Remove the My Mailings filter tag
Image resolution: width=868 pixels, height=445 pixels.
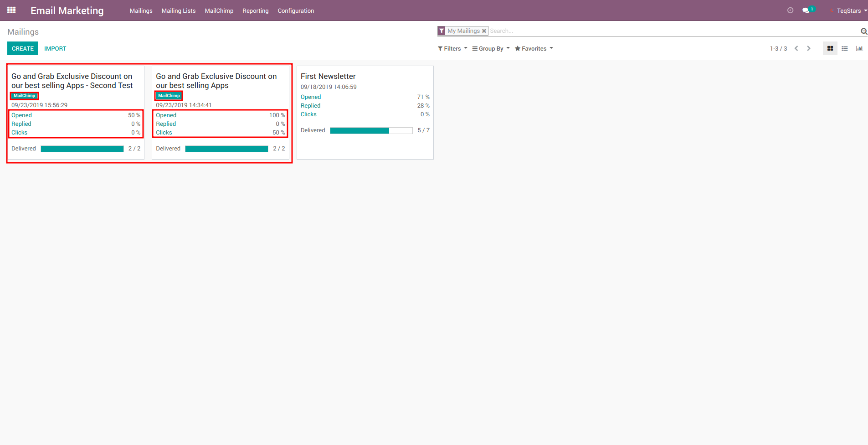pyautogui.click(x=484, y=31)
